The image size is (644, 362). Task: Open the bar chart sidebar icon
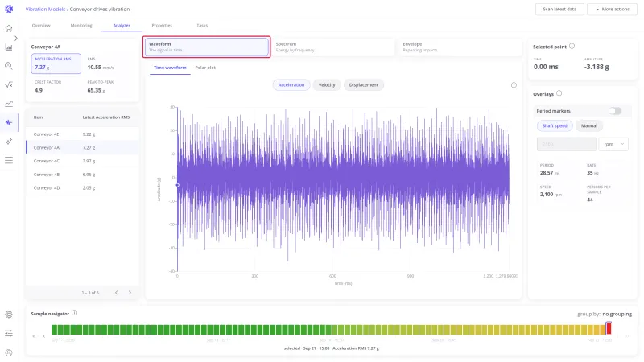9,47
